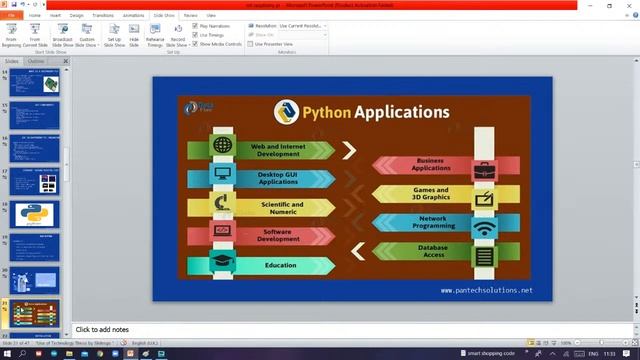Screen dimensions: 640x360
Task: Toggle the Play Narrations checkbox
Action: tap(195, 26)
